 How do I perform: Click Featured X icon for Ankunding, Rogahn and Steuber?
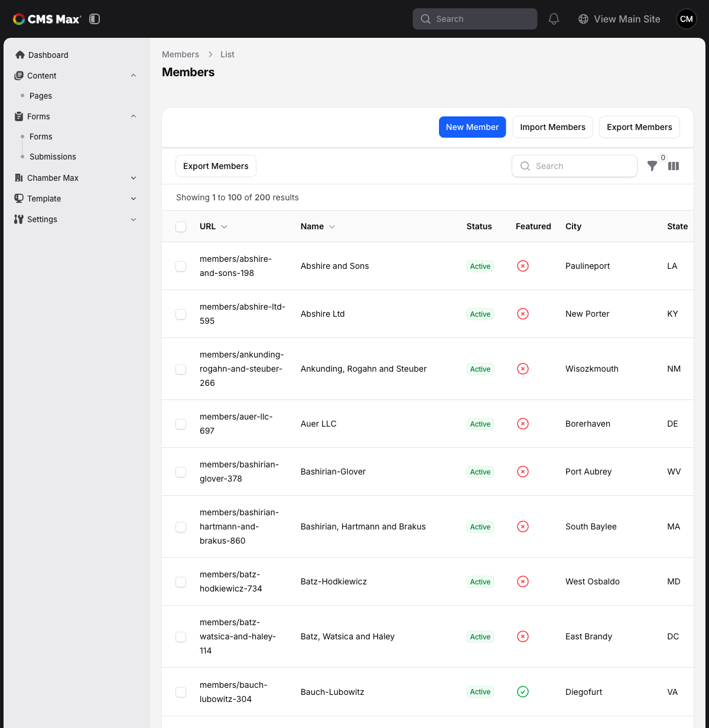(523, 369)
